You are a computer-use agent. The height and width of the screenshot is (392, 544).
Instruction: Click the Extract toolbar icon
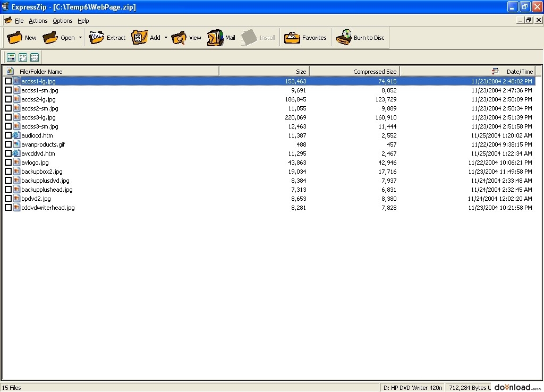pos(96,38)
